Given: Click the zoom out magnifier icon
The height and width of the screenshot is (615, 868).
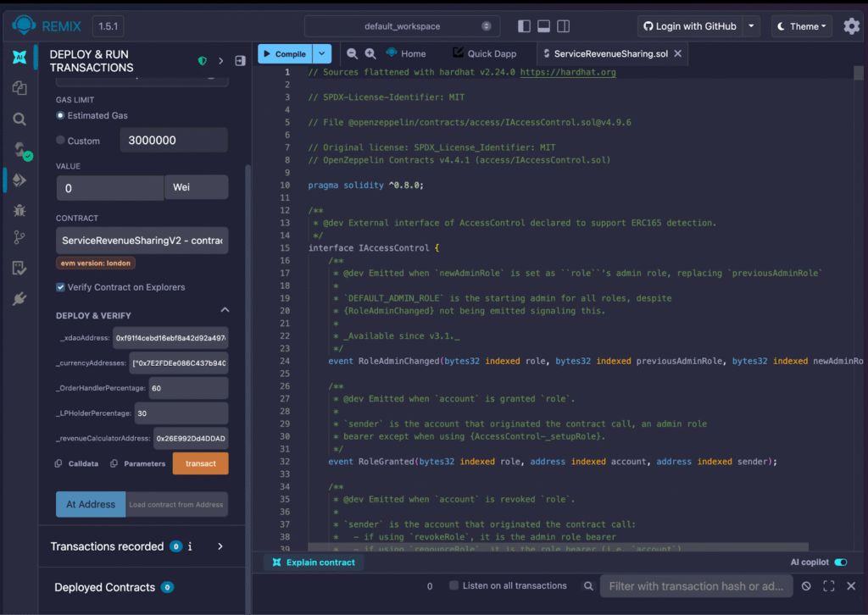Looking at the screenshot, I should [352, 53].
